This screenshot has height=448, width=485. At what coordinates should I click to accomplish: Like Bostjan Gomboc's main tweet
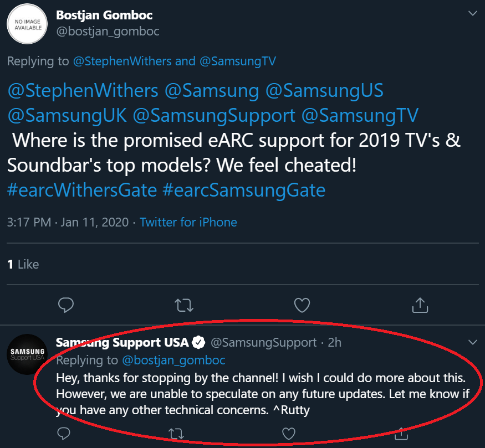[302, 305]
